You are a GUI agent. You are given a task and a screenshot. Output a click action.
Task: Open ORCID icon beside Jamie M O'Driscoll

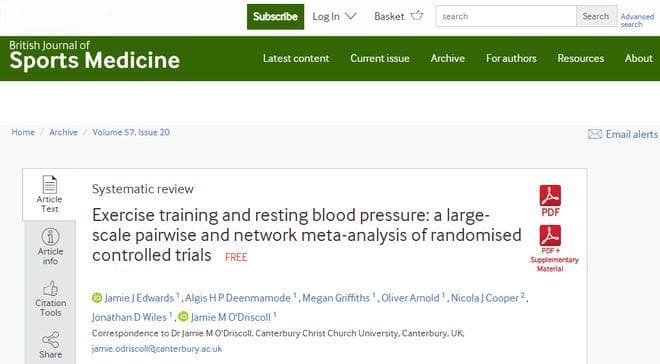183,316
